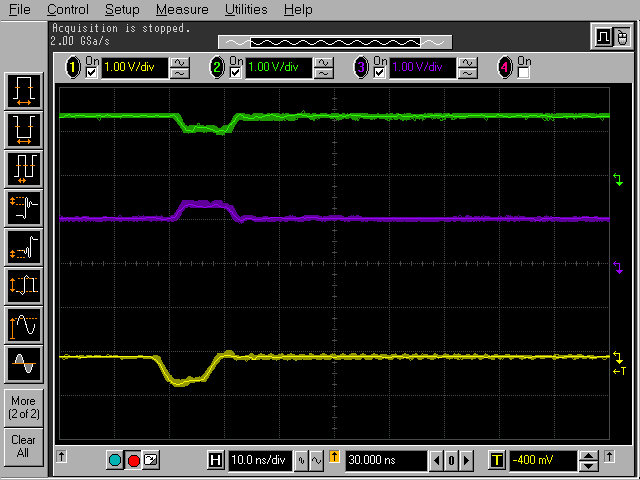This screenshot has width=640, height=480.
Task: Increase channel 3 vertical scale
Action: (468, 62)
